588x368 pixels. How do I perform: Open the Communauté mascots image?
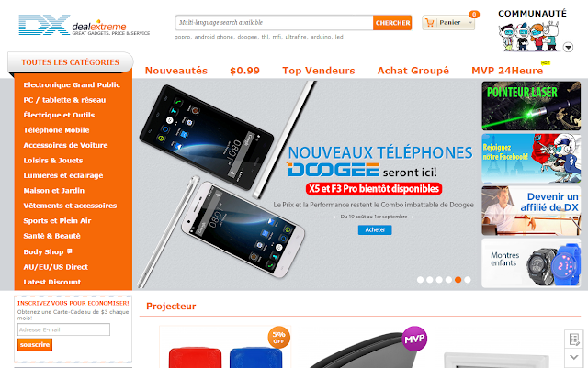(529, 37)
